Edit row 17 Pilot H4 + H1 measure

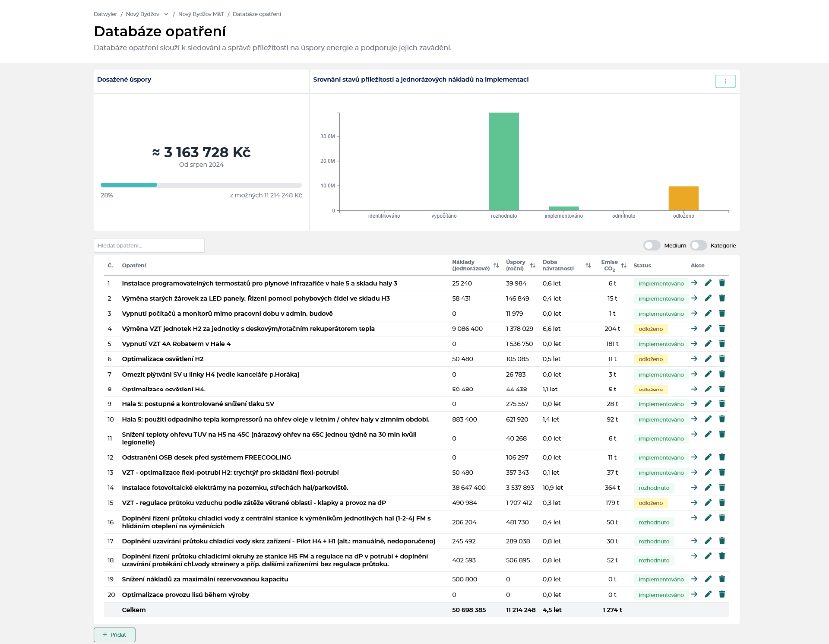(x=708, y=541)
